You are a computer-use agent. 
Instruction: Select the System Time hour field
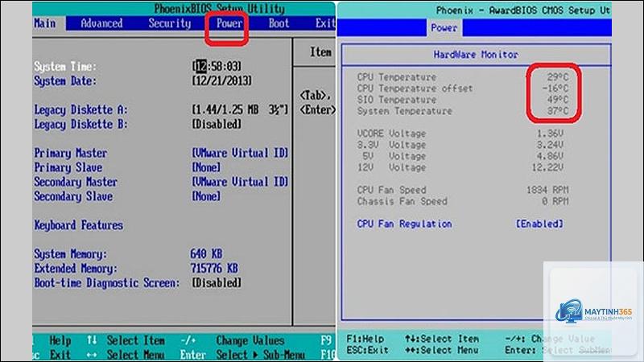200,67
